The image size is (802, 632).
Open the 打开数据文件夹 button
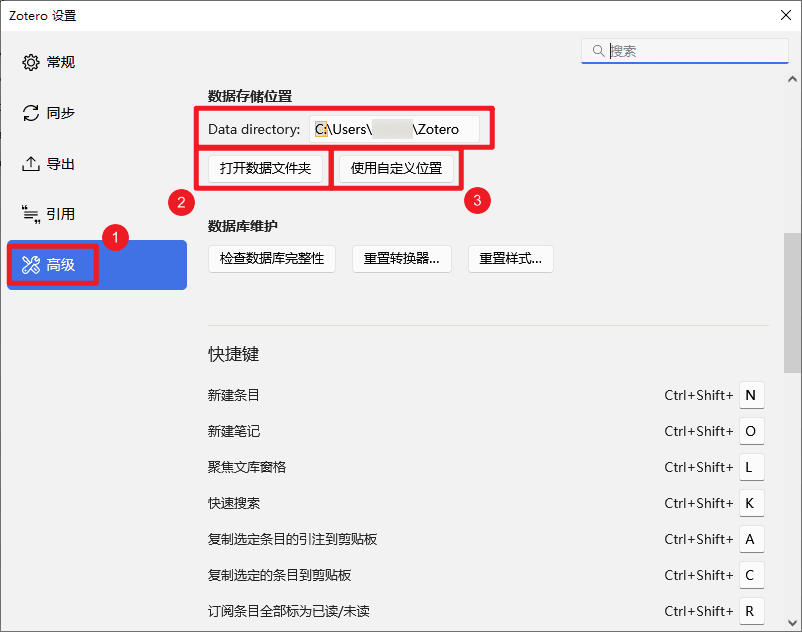264,168
